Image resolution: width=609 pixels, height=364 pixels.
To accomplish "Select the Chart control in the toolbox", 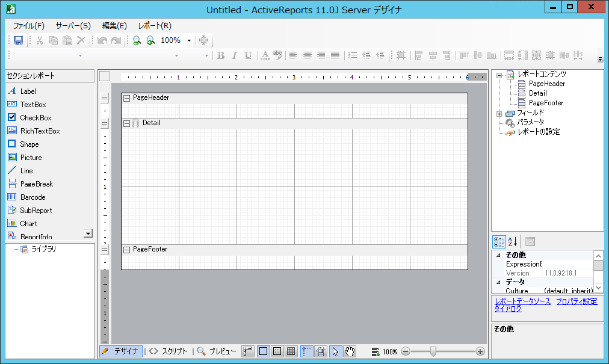I will pyautogui.click(x=28, y=224).
